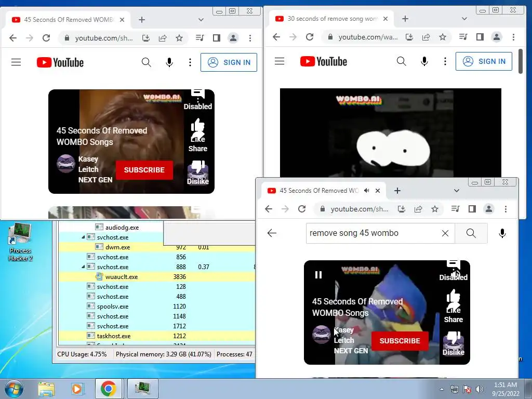
Task: Reload page in left Chrome window
Action: pos(46,38)
